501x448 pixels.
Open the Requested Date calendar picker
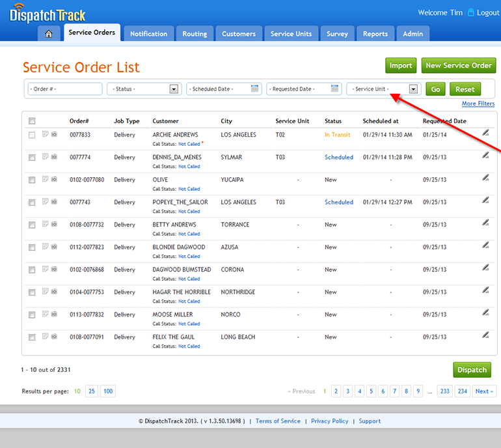pos(335,89)
